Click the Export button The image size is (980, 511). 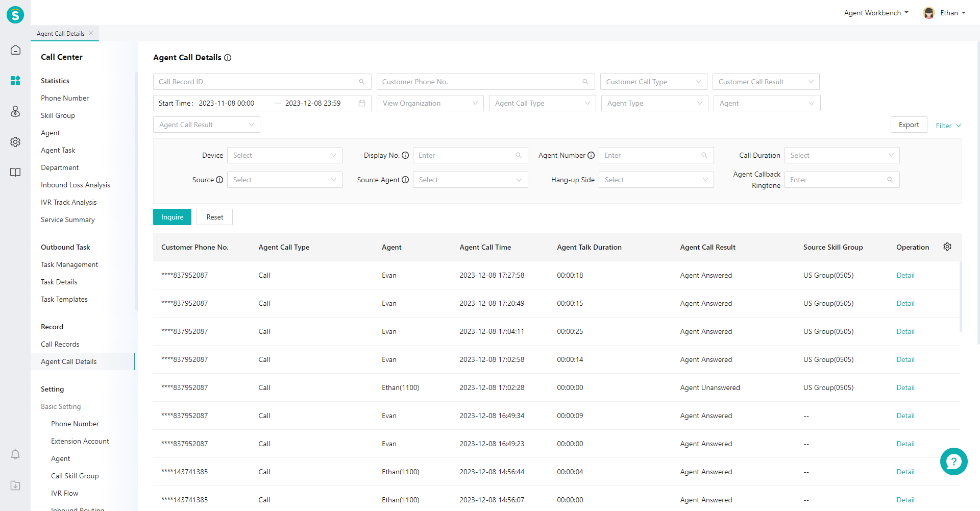pos(909,125)
